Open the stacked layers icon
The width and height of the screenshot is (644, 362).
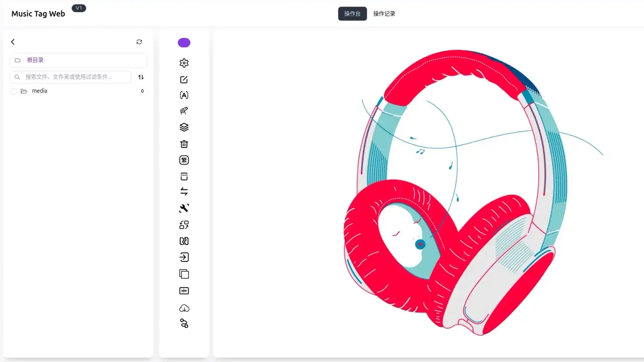coord(184,127)
